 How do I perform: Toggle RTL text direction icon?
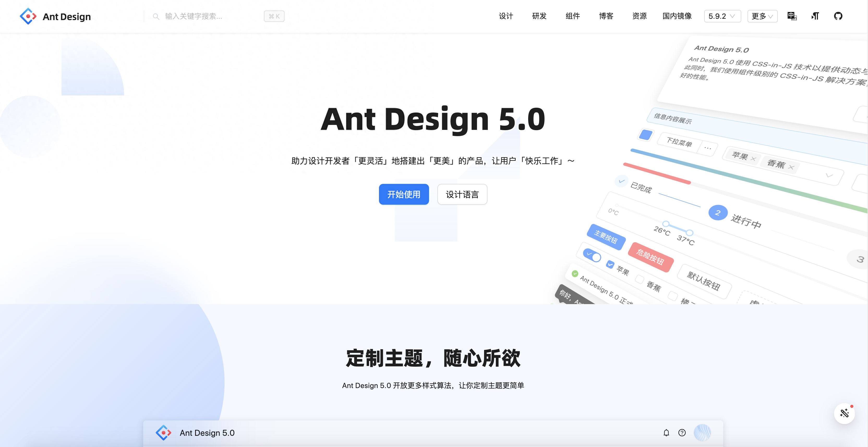815,16
